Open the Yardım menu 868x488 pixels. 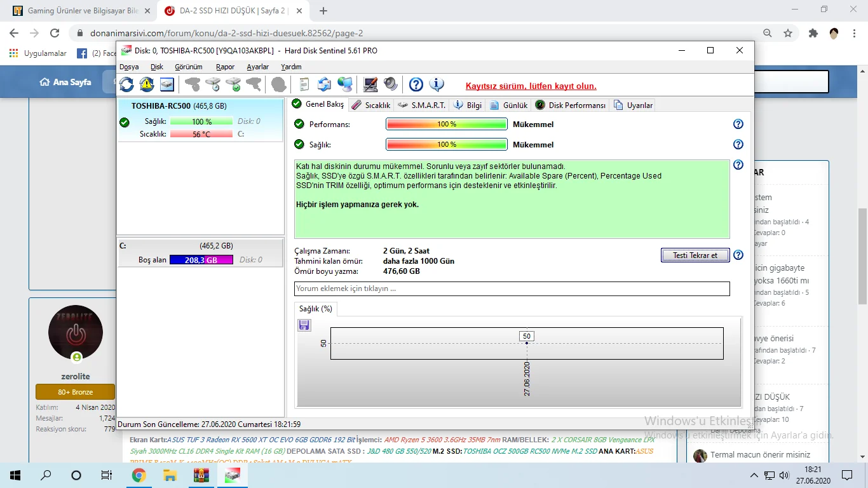click(x=292, y=67)
